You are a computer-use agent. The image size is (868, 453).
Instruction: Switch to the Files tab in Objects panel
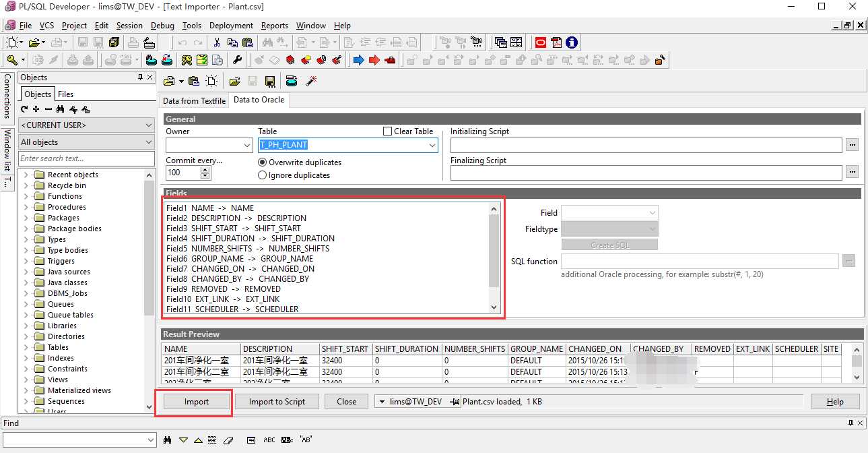pyautogui.click(x=65, y=94)
